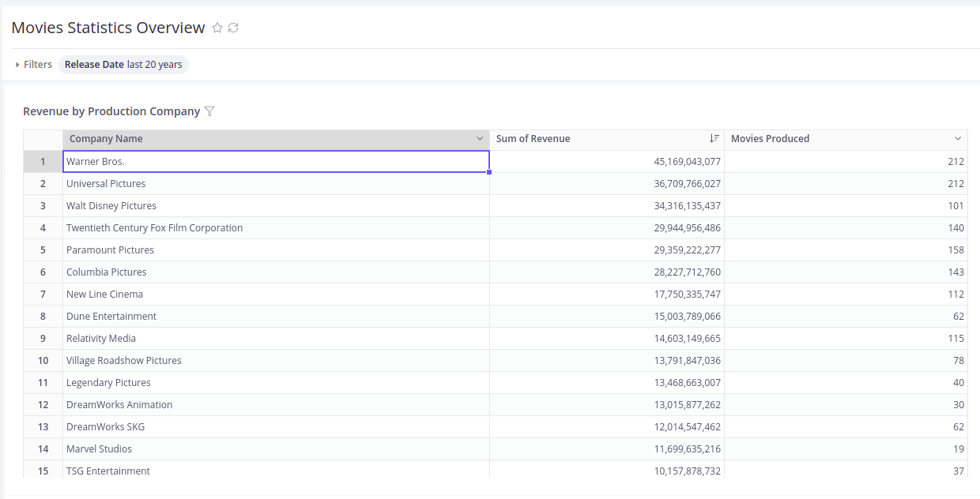Click revenue value 29,944,956,486
This screenshot has width=980, height=499.
607,227
